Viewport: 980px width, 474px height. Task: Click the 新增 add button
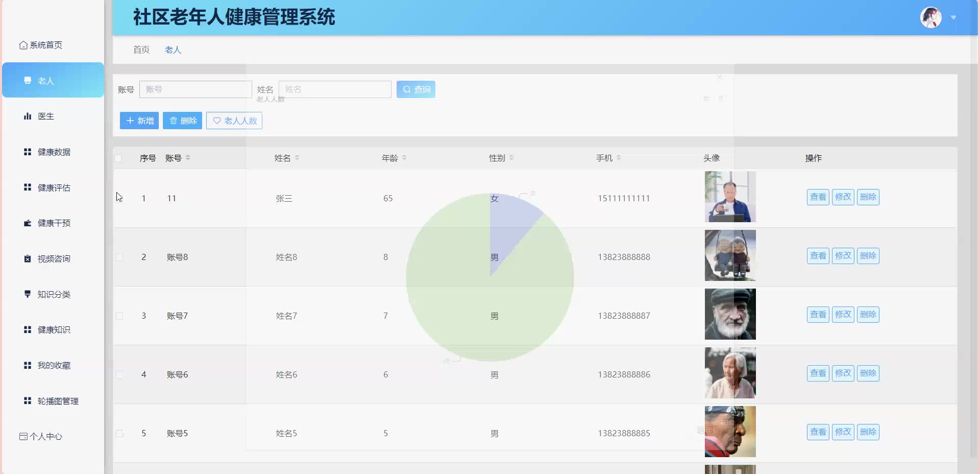(x=139, y=121)
